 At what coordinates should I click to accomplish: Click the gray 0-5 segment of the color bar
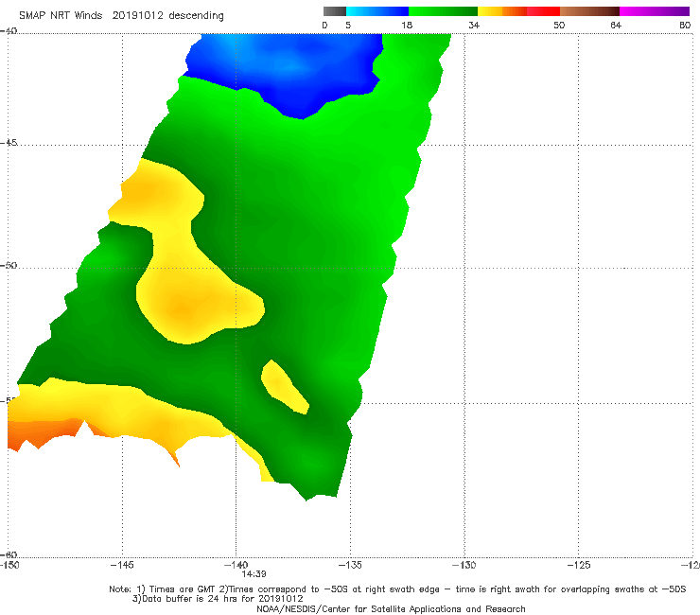pyautogui.click(x=335, y=11)
